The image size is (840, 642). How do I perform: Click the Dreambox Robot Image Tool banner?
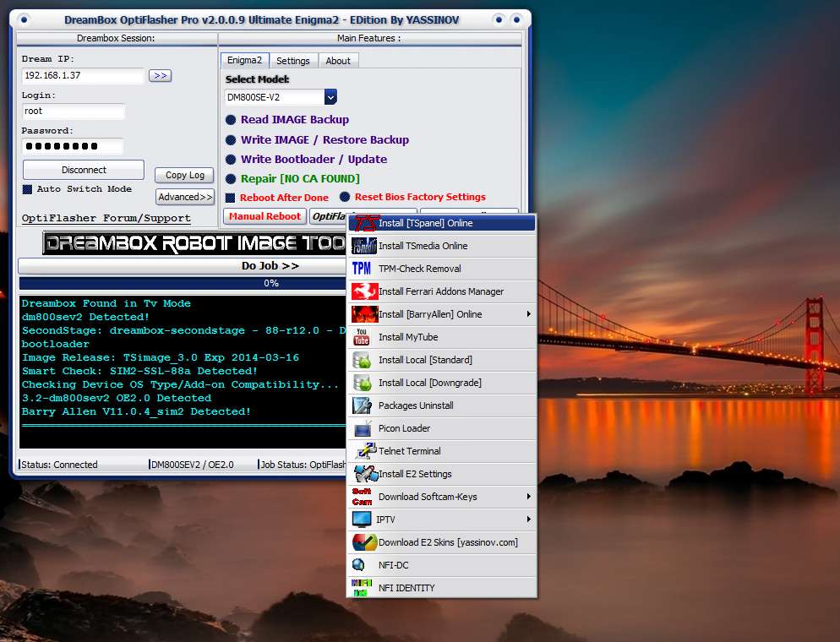[195, 243]
